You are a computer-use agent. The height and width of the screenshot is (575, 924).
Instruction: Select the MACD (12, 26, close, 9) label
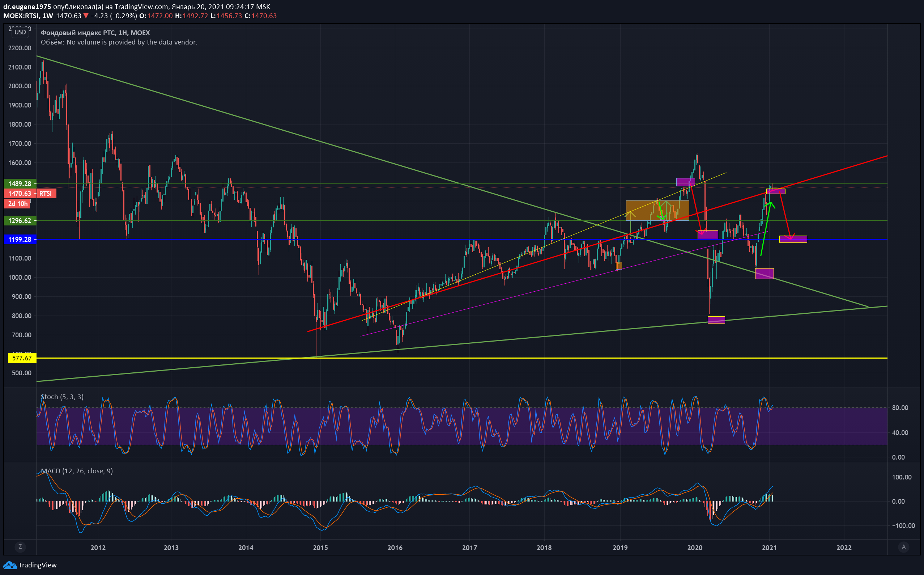[x=76, y=471]
